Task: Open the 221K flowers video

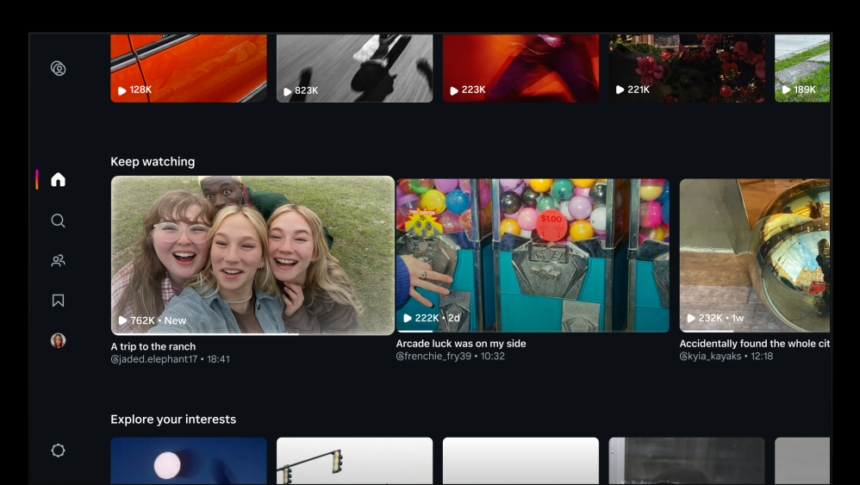Action: [x=687, y=68]
